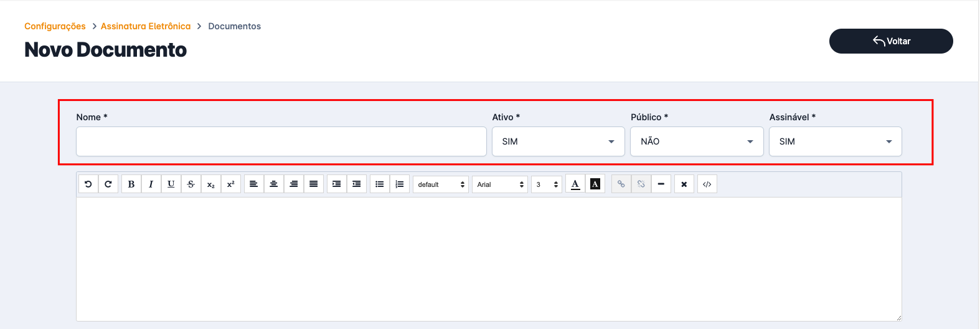Open the Arial font family selector
This screenshot has width=980, height=329.
500,184
